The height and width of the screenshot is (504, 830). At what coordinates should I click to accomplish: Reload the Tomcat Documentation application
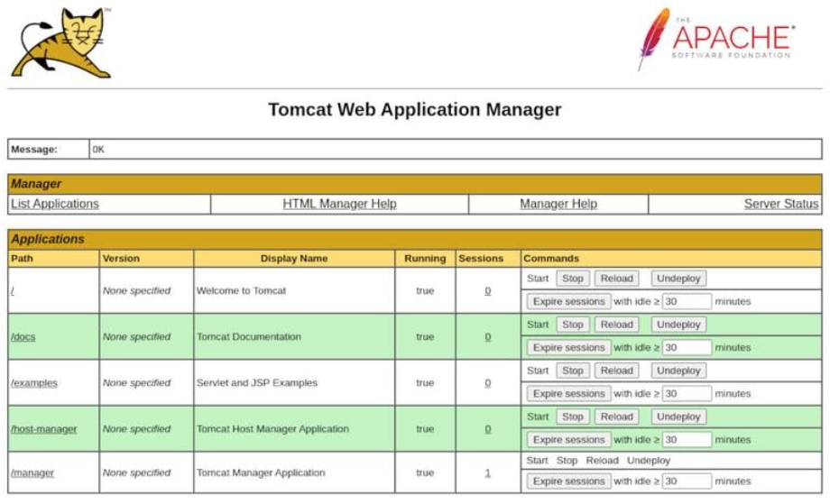click(x=617, y=325)
